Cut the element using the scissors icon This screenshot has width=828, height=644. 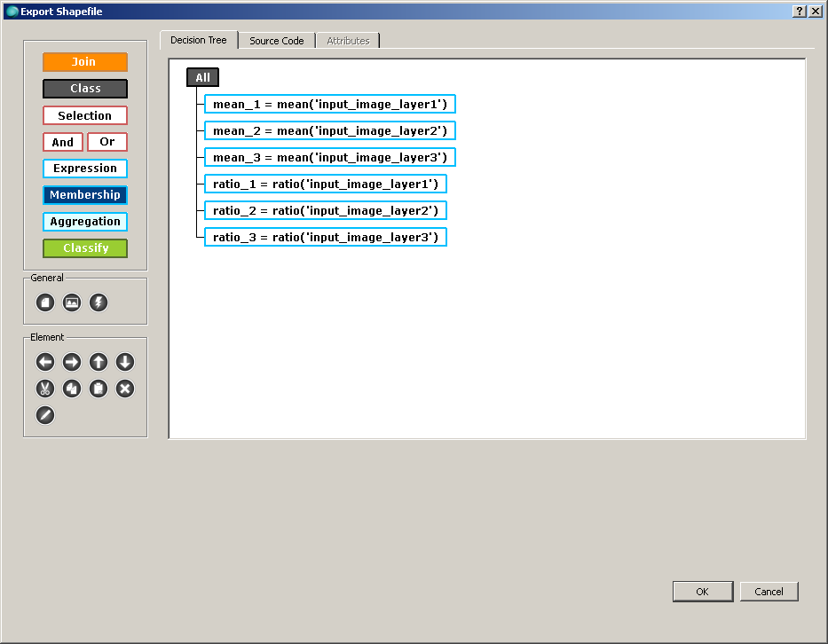(44, 389)
